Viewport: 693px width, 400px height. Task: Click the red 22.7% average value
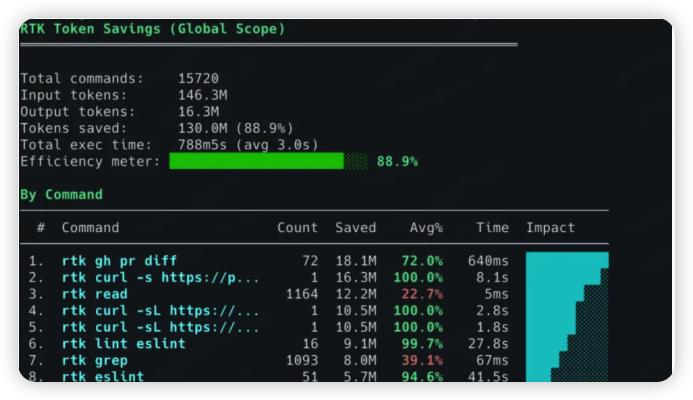point(422,294)
